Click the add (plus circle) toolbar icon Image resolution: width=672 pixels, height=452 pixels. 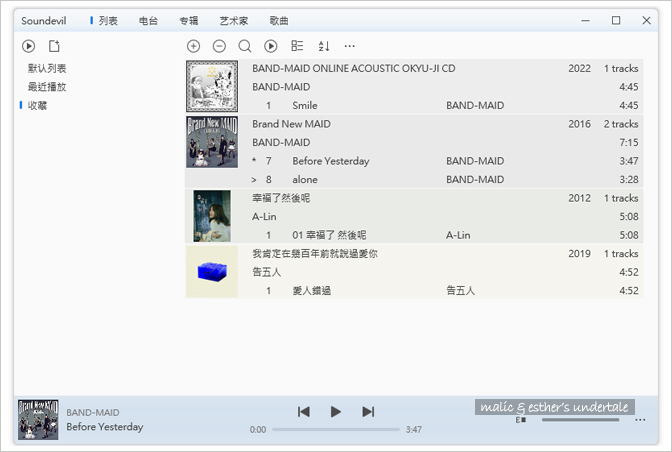193,46
